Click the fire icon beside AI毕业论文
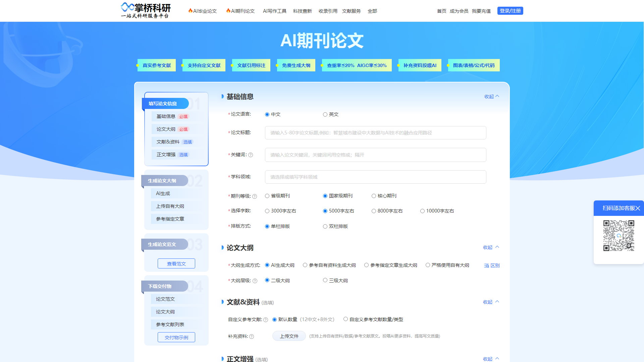Image resolution: width=644 pixels, height=362 pixels. (190, 10)
